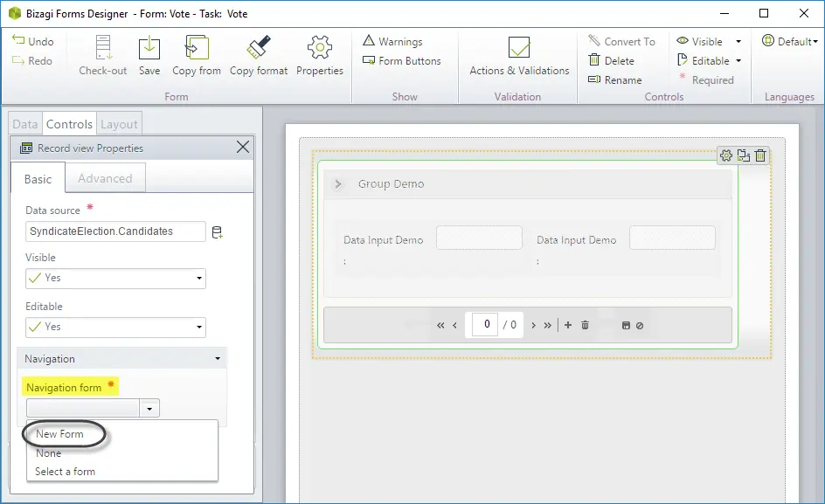Activate the Copy format paintbrush
825x504 pixels.
259,48
